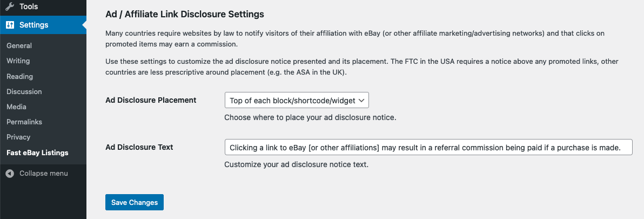The image size is (644, 219).
Task: Open the Privacy settings page
Action: coord(18,137)
